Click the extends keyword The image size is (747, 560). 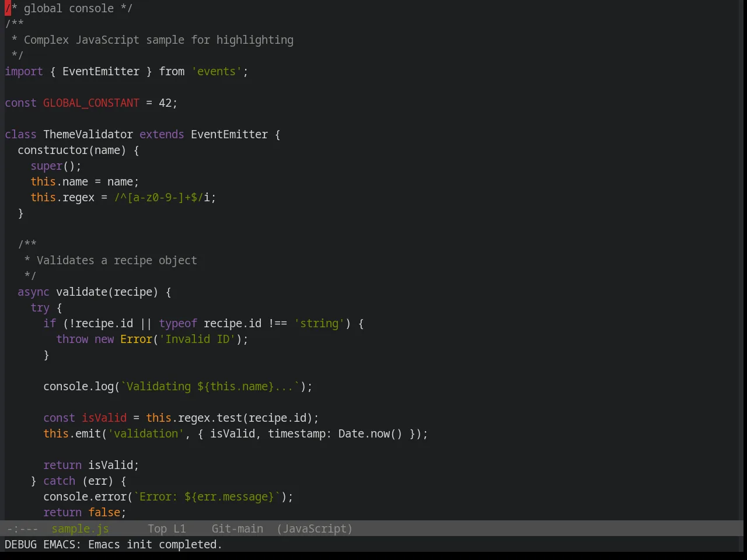(162, 134)
